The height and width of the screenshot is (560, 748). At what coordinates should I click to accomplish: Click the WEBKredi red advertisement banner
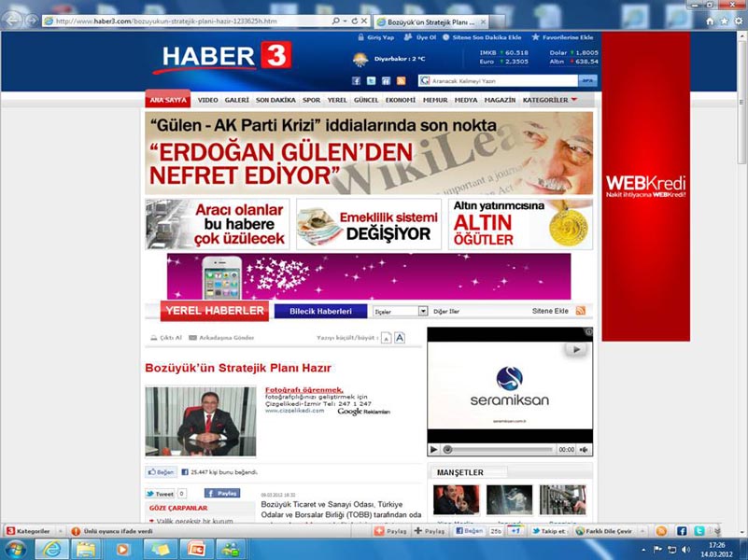646,186
